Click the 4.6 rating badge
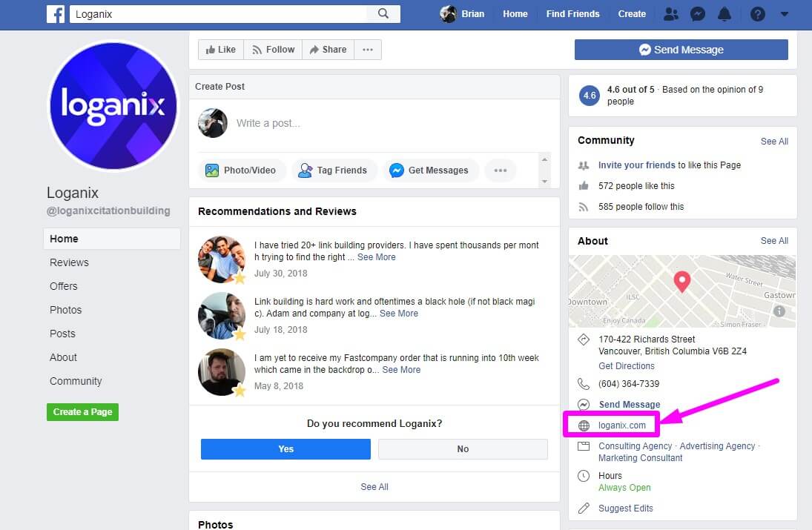The image size is (812, 530). click(590, 95)
